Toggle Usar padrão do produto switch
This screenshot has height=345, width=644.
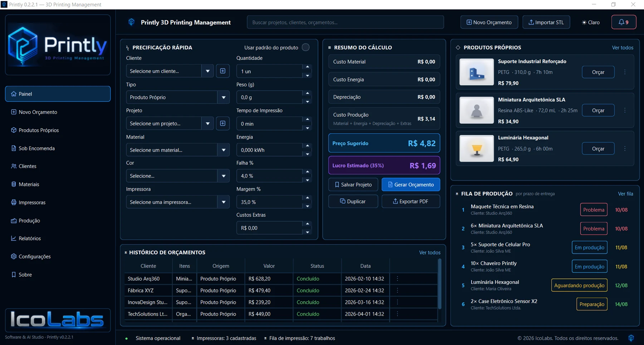click(306, 47)
